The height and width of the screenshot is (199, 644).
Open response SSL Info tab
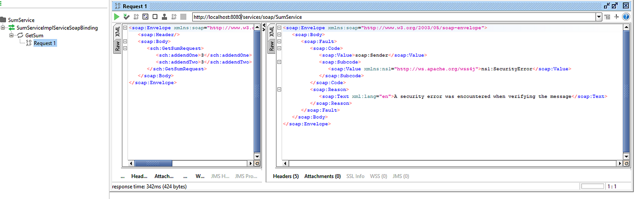click(355, 176)
